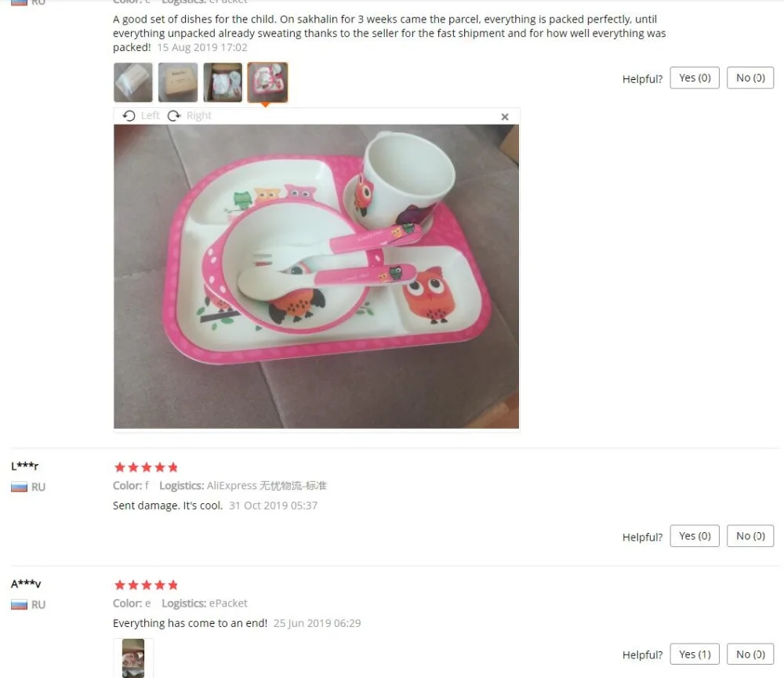Click the Russian flag beside L***r
Viewport: 784px width, 678px height.
(x=19, y=487)
